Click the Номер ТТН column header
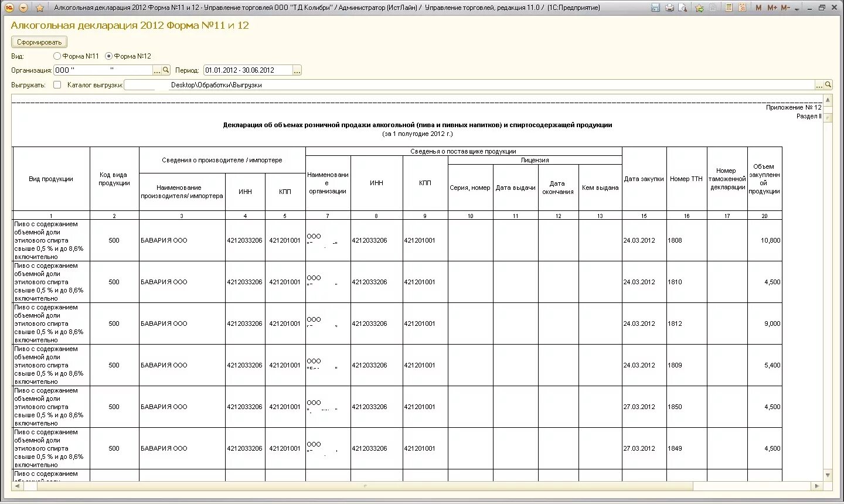The image size is (844, 504). point(686,179)
